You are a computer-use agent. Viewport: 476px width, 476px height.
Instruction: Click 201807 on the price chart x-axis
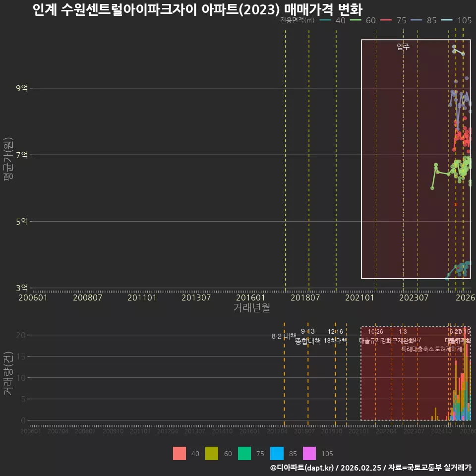[305, 297]
